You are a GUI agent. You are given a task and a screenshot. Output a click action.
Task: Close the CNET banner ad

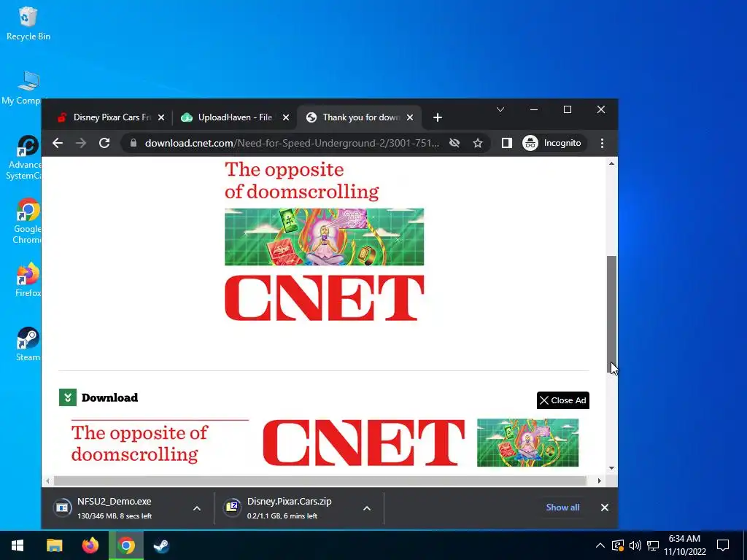pyautogui.click(x=563, y=400)
